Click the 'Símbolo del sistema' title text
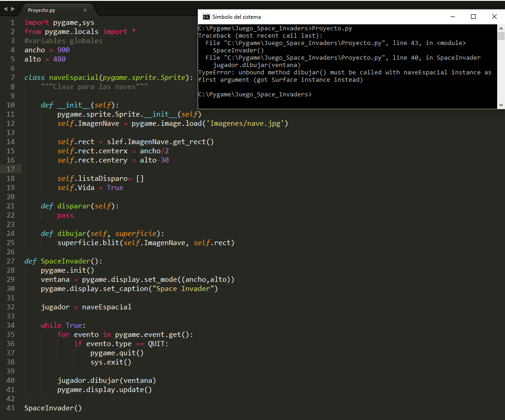Image resolution: width=505 pixels, height=420 pixels. [x=236, y=17]
